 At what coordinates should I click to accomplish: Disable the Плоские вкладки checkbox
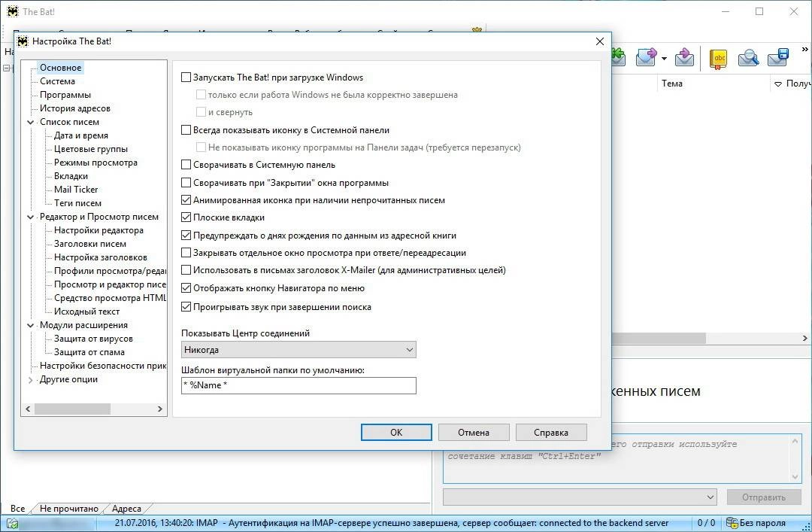coord(186,217)
